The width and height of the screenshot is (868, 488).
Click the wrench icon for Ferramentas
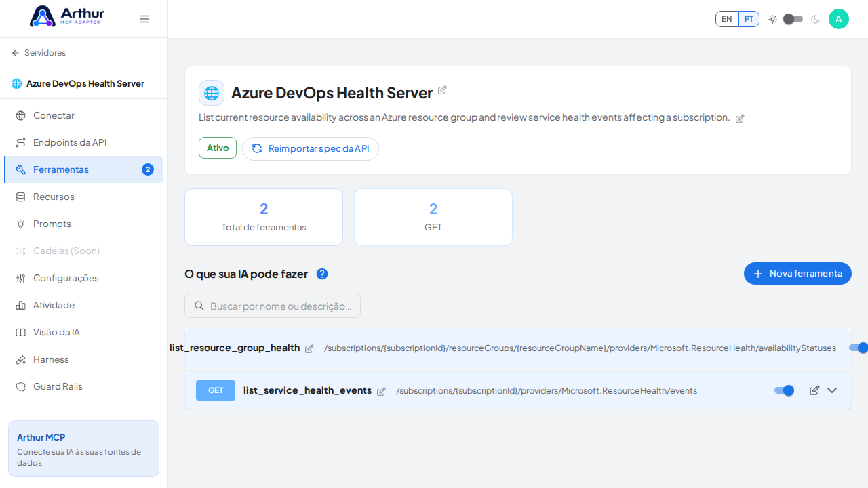click(x=21, y=169)
